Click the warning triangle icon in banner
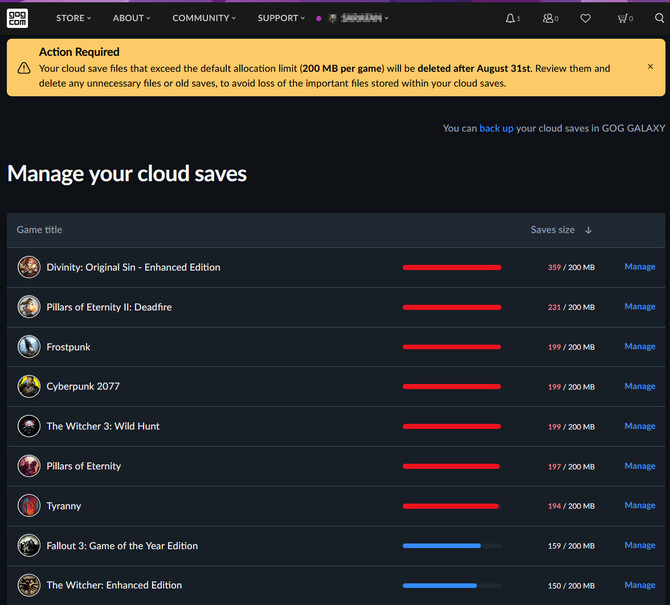Viewport: 670px width, 605px height. pyautogui.click(x=24, y=68)
